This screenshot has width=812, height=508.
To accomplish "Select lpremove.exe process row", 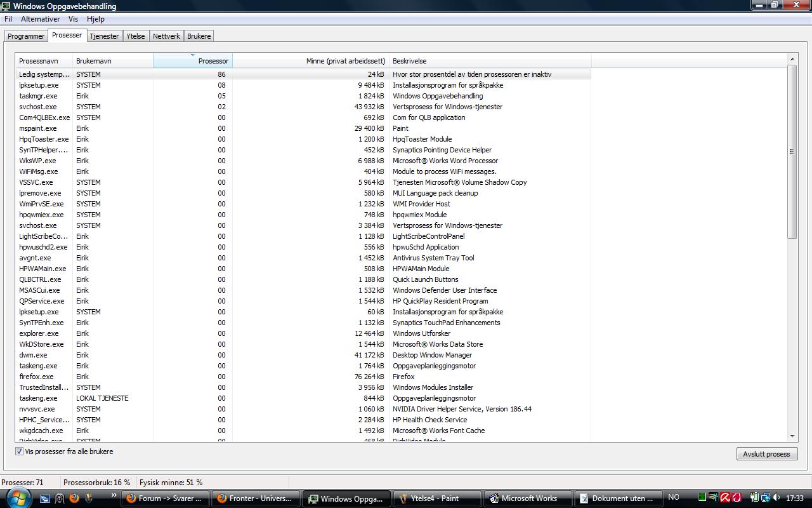I will click(x=303, y=193).
